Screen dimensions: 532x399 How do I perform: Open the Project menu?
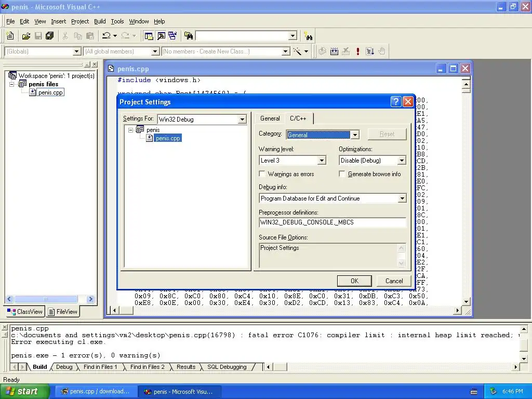click(80, 21)
